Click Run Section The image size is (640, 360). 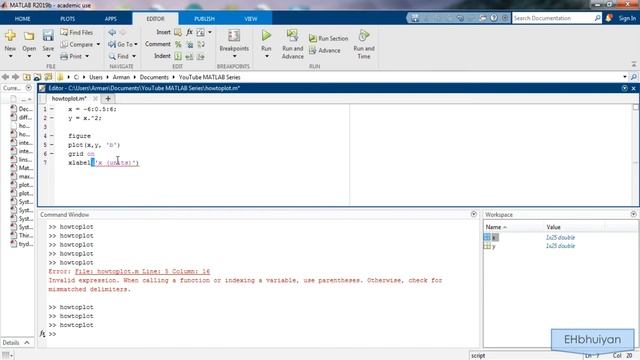[x=329, y=38]
